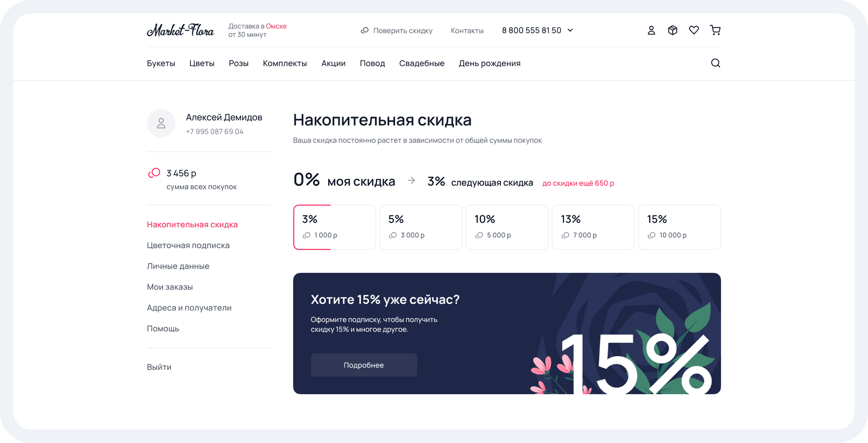The height and width of the screenshot is (443, 868).
Task: Open Мои заказы section
Action: (x=170, y=287)
